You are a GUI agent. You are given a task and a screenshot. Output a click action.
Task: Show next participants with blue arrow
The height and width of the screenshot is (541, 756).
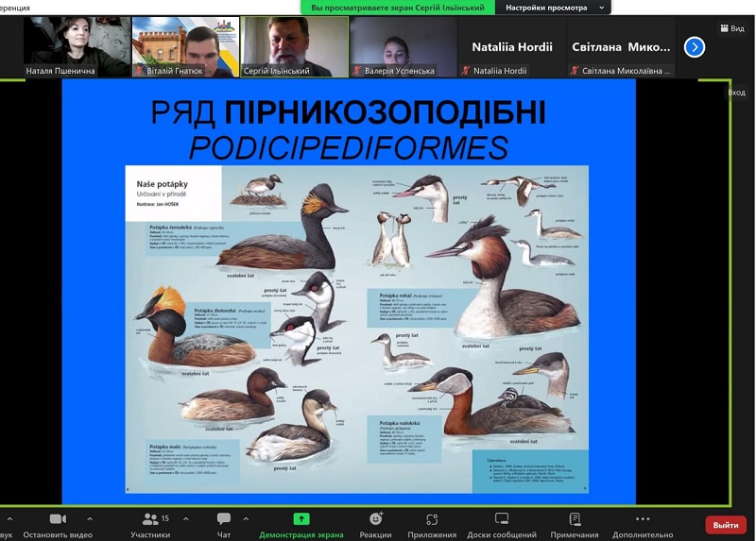tap(695, 47)
